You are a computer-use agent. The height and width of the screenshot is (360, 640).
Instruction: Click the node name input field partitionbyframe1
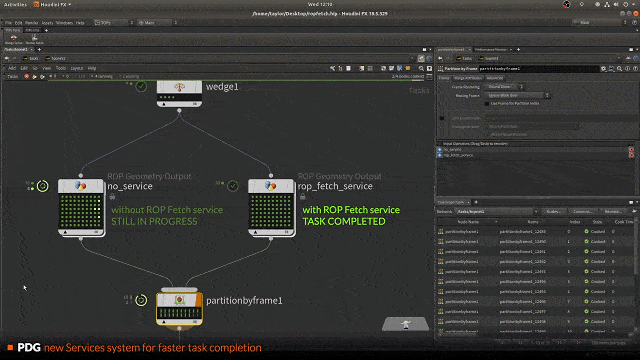point(539,69)
